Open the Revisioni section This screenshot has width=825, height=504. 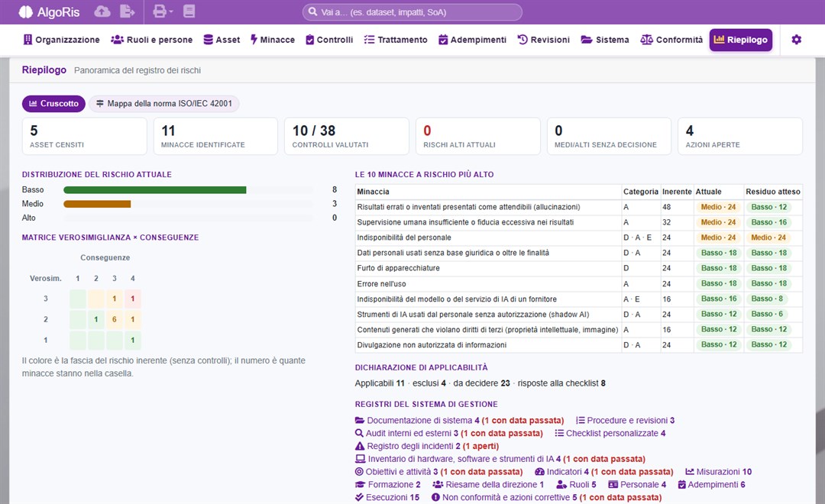(x=544, y=40)
